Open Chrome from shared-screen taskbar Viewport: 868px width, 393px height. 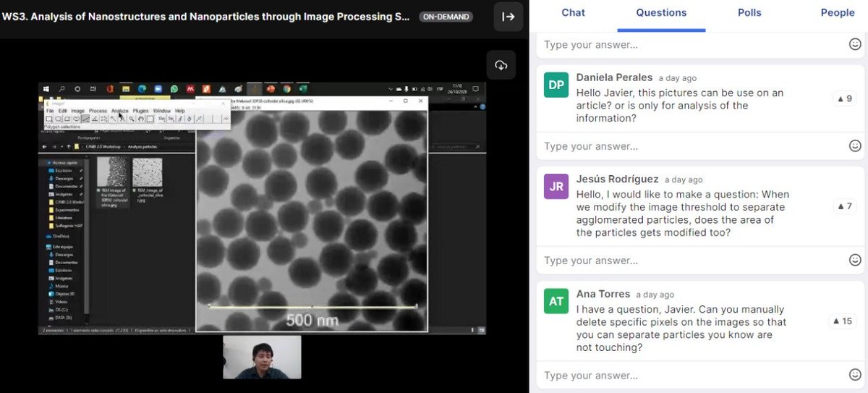(x=286, y=89)
